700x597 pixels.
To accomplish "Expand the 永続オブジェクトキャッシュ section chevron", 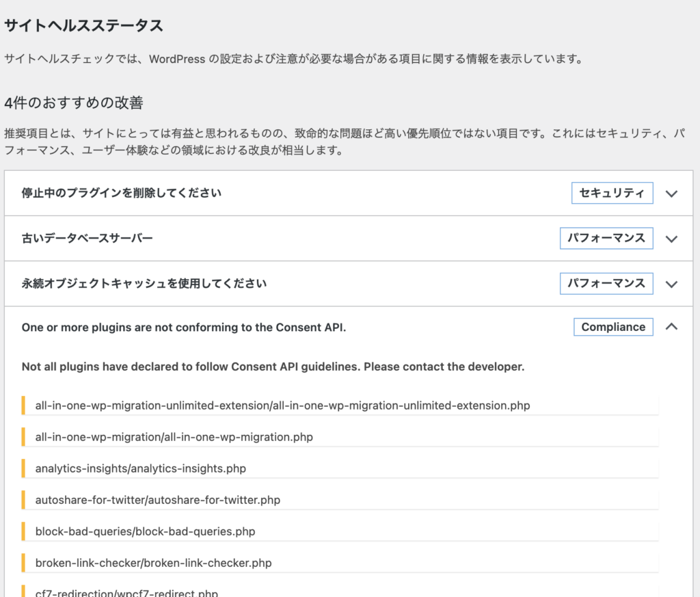I will pyautogui.click(x=671, y=283).
